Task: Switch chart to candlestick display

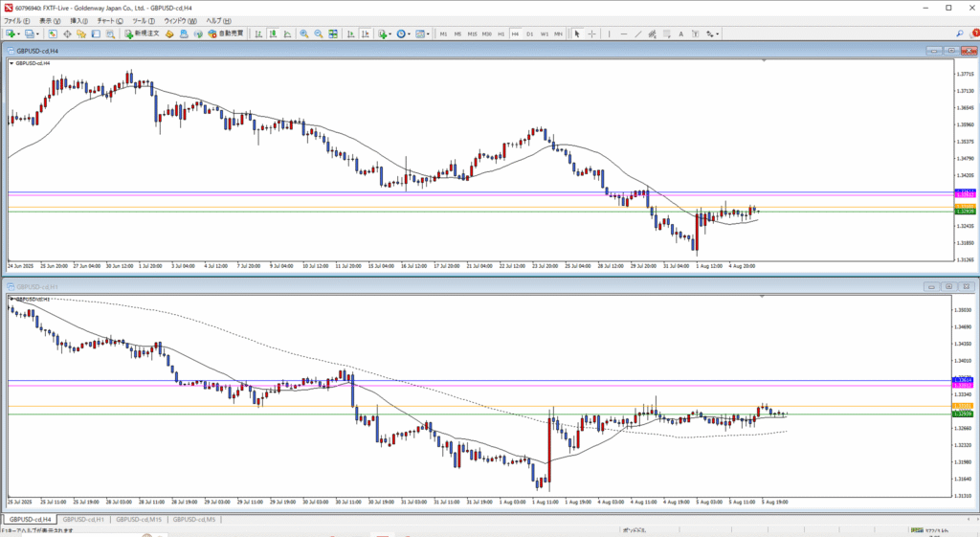Action: pos(273,34)
